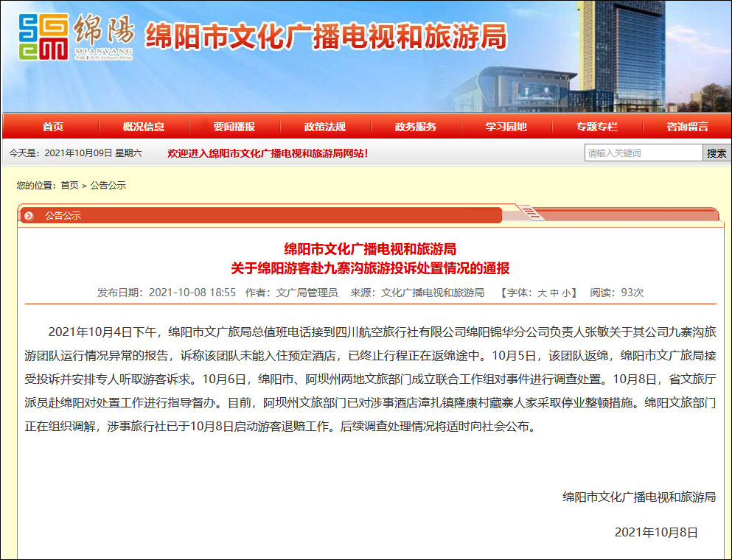Open the 咨询留言 menu item
Viewport: 732px width, 560px height.
coord(687,127)
